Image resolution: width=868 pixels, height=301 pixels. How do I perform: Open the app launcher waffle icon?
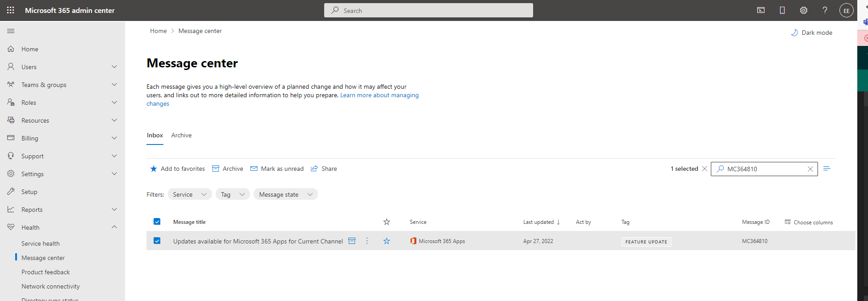tap(11, 10)
